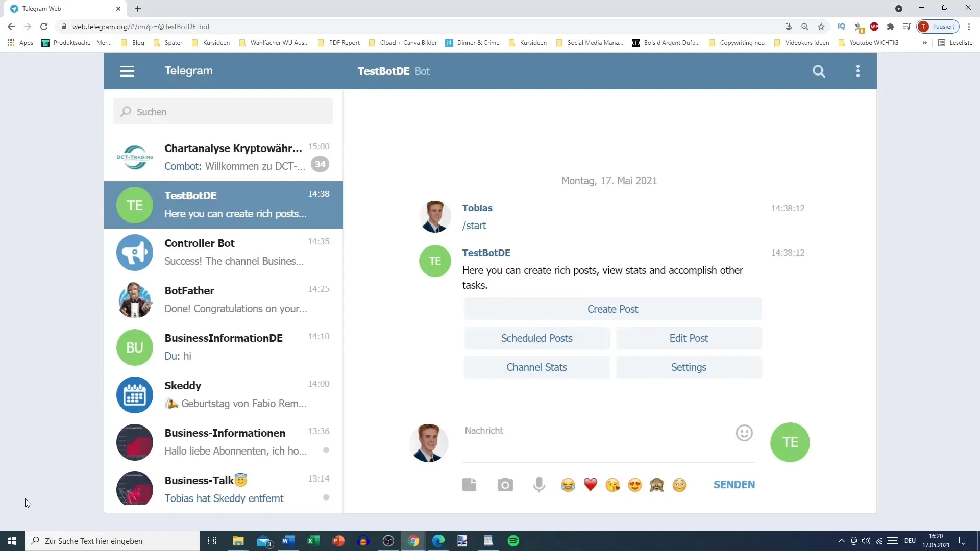Click the camera icon in message bar
Screen dimensions: 980x551
(x=504, y=484)
